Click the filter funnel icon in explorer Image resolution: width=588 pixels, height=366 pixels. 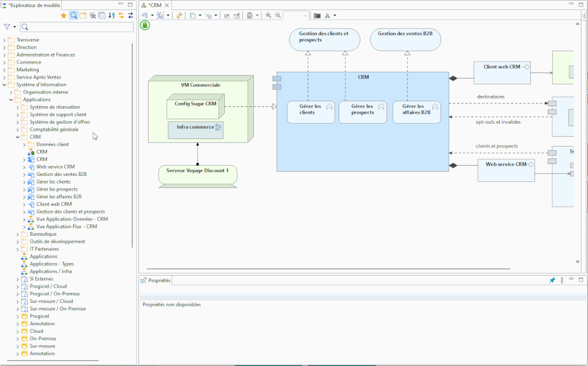tap(7, 27)
